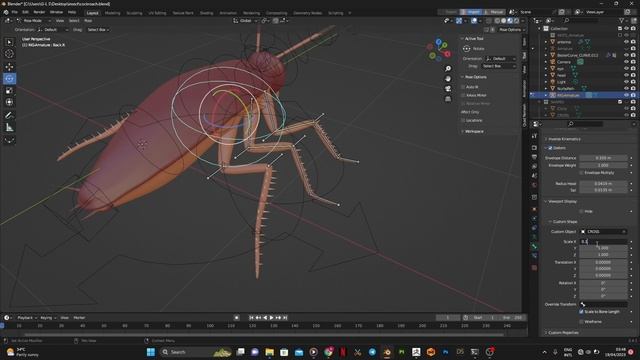This screenshot has width=640, height=360.
Task: Choose the Move tool
Action: [9, 67]
